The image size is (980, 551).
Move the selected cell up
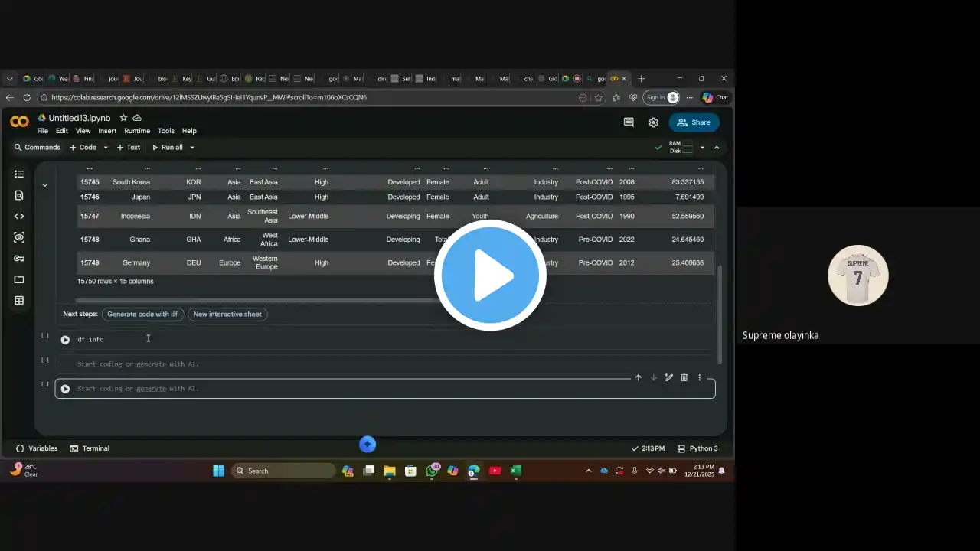[638, 377]
